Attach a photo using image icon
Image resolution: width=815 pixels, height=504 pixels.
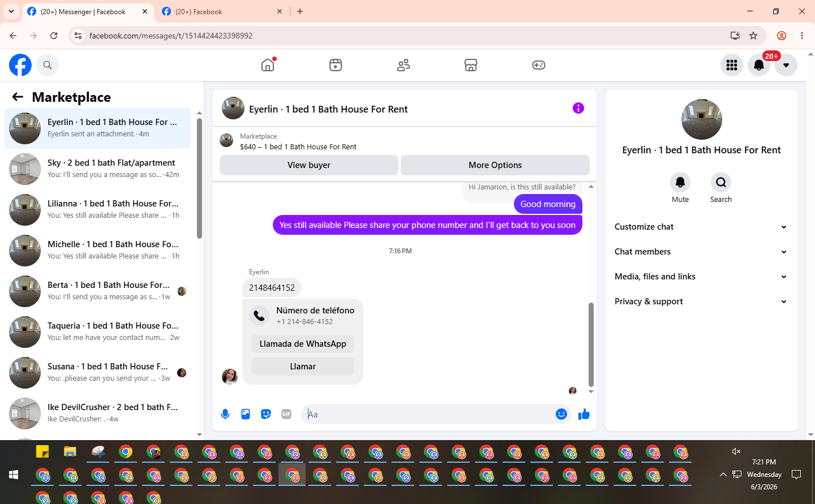click(x=246, y=414)
